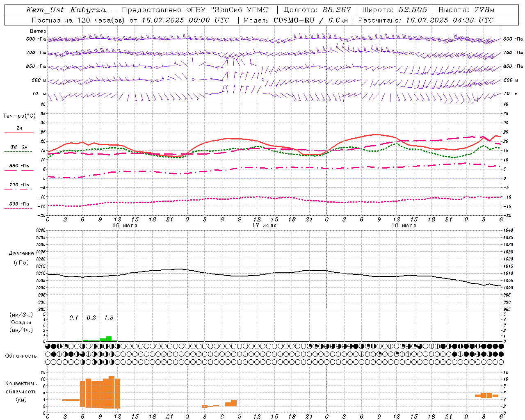Click the latitude value Широта: 52.505
Viewport: 525px width, 420px height.
point(395,10)
